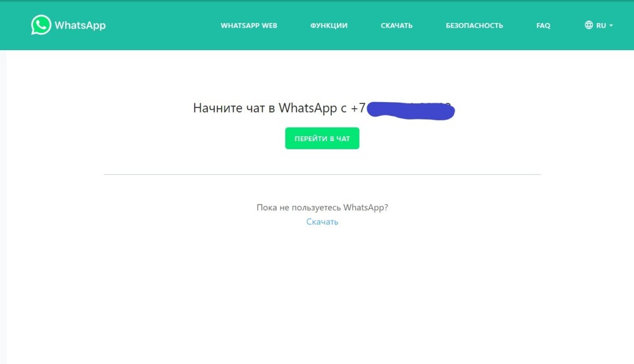The image size is (634, 364).
Task: Open the БЕЗОПАСНОСТЬ page
Action: [x=474, y=25]
